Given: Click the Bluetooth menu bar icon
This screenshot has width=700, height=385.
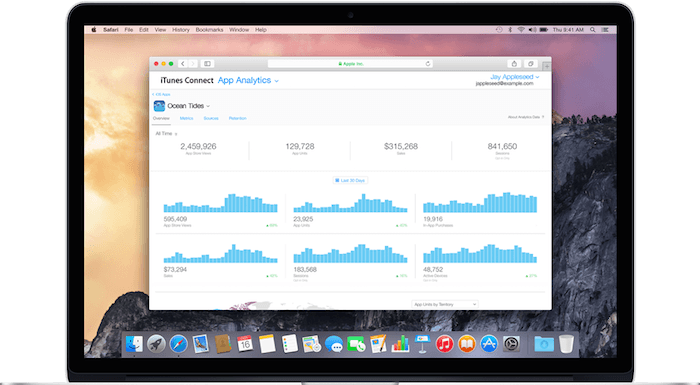Looking at the screenshot, I should click(510, 30).
